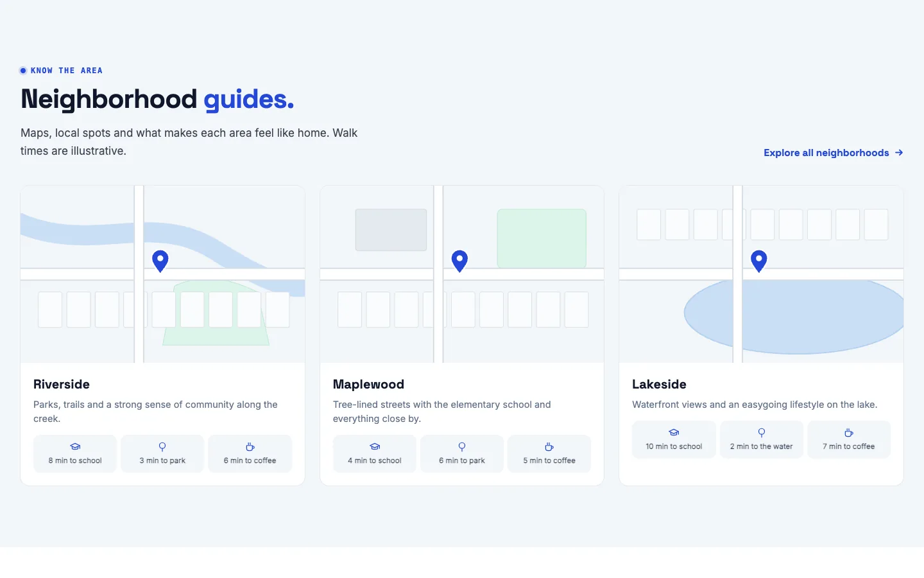The width and height of the screenshot is (924, 578).
Task: Click the '8 min to school' label
Action: coord(75,460)
